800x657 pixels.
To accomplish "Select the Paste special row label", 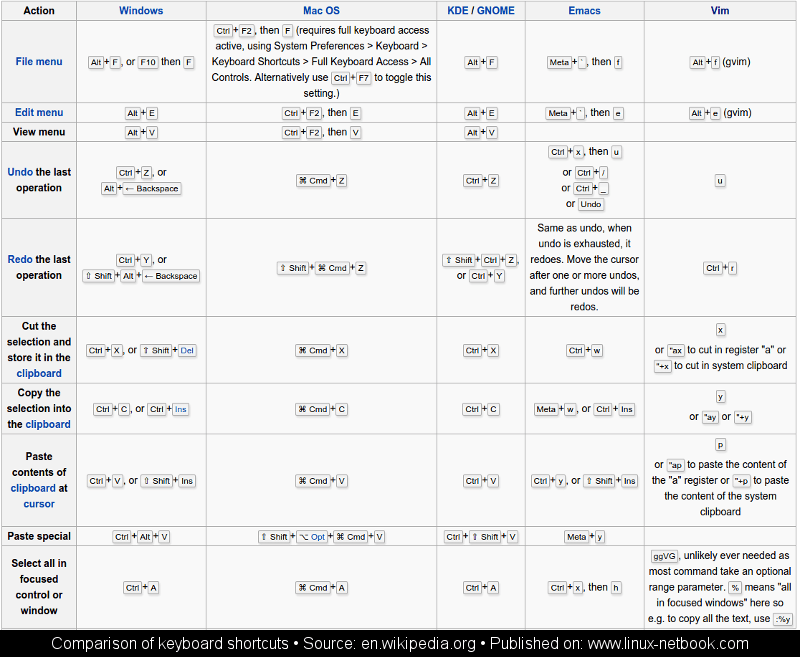I will pyautogui.click(x=39, y=537).
